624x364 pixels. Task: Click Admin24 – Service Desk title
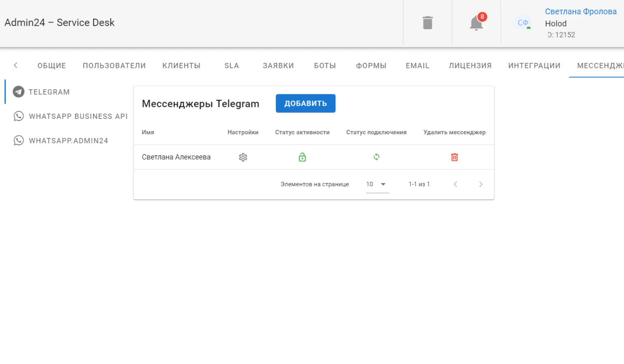pyautogui.click(x=60, y=23)
